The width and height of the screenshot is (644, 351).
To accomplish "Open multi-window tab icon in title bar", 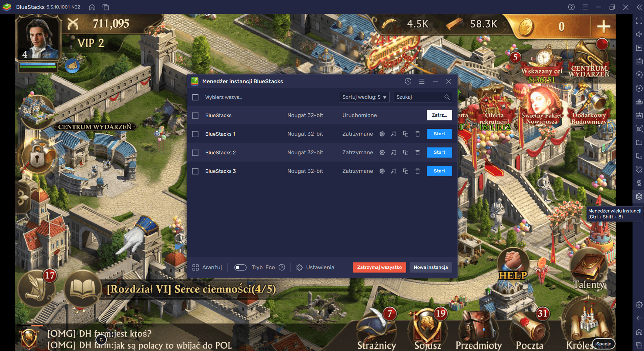I will pyautogui.click(x=106, y=7).
